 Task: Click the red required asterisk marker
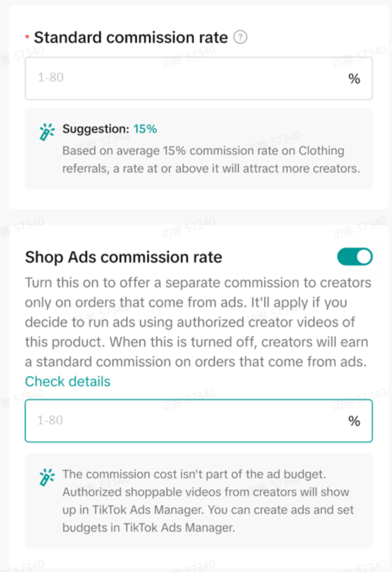click(27, 37)
